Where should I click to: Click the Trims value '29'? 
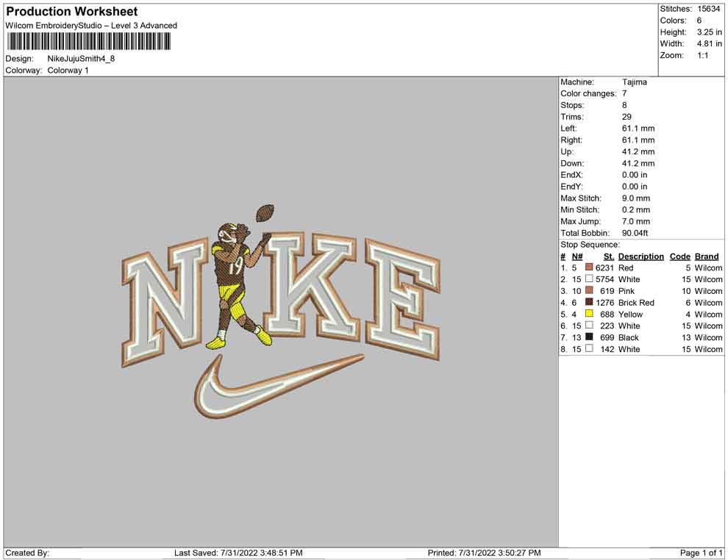click(x=627, y=117)
